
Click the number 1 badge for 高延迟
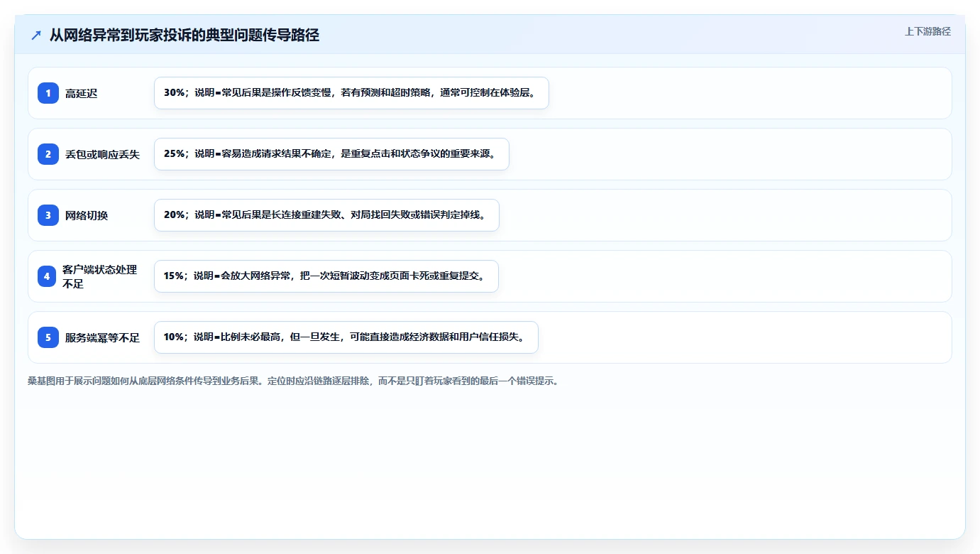pyautogui.click(x=48, y=93)
